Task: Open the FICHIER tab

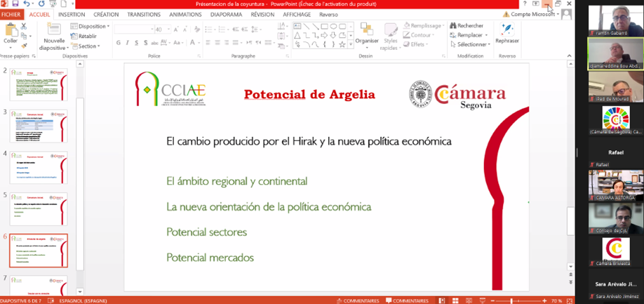Action: (11, 14)
